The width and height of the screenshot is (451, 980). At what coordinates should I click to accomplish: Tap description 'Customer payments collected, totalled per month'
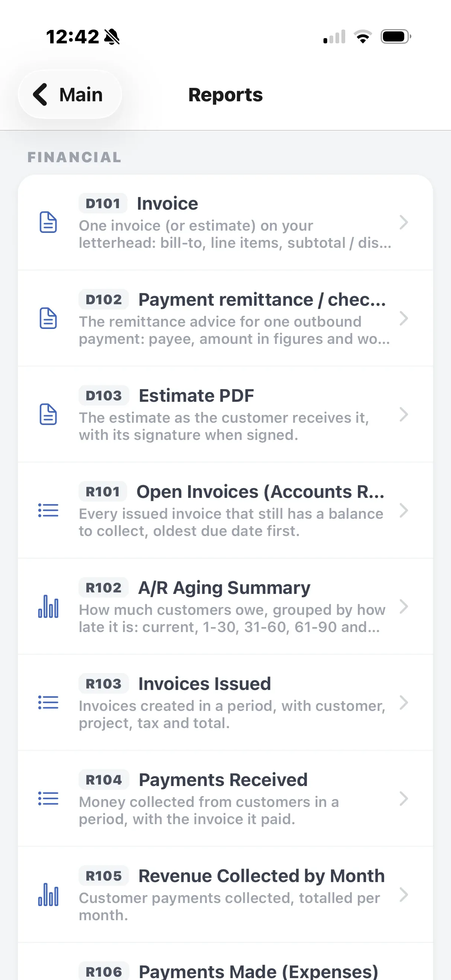(230, 907)
